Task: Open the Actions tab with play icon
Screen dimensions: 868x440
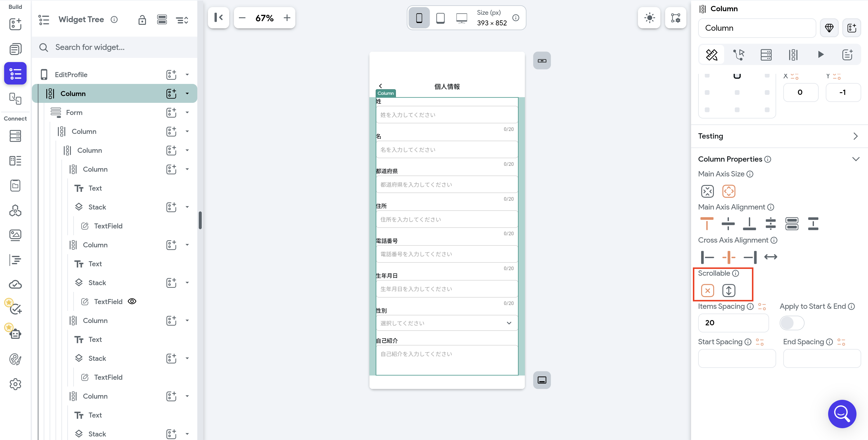Action: click(x=820, y=55)
